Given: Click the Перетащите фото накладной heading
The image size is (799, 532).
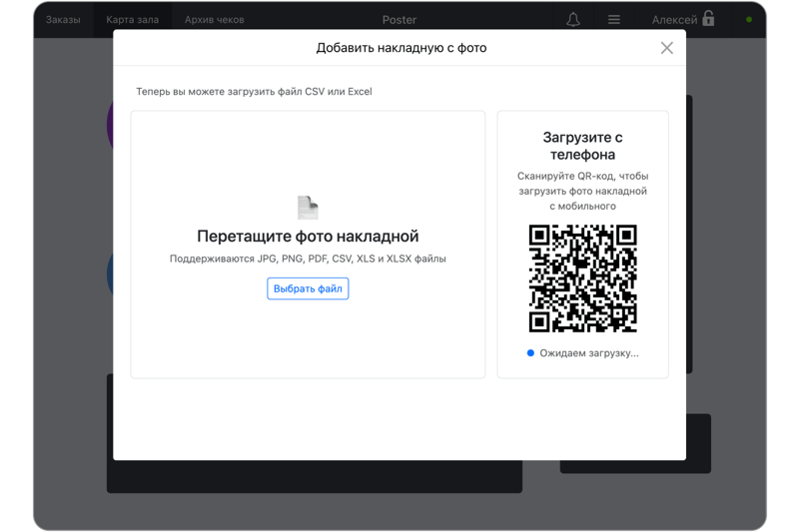Looking at the screenshot, I should pyautogui.click(x=308, y=237).
